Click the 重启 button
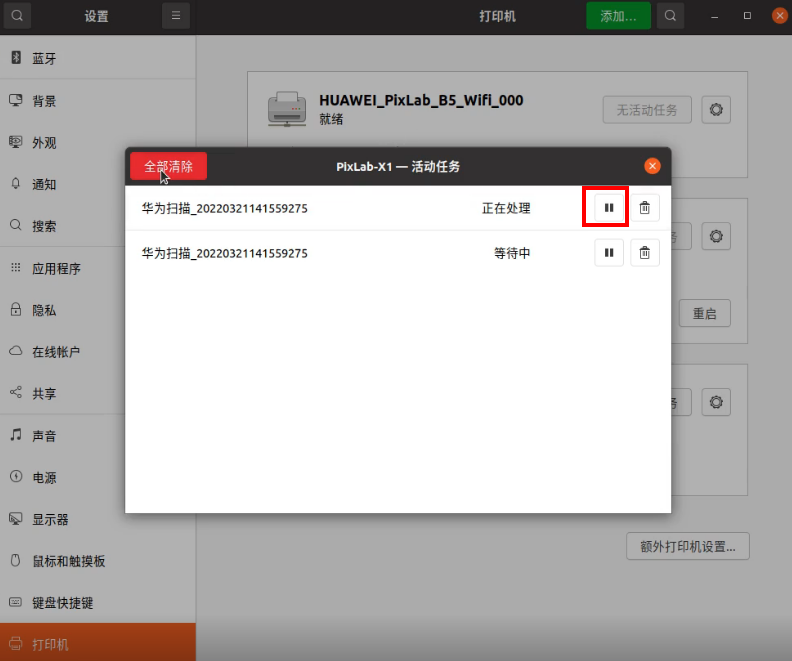This screenshot has width=792, height=661. click(705, 314)
